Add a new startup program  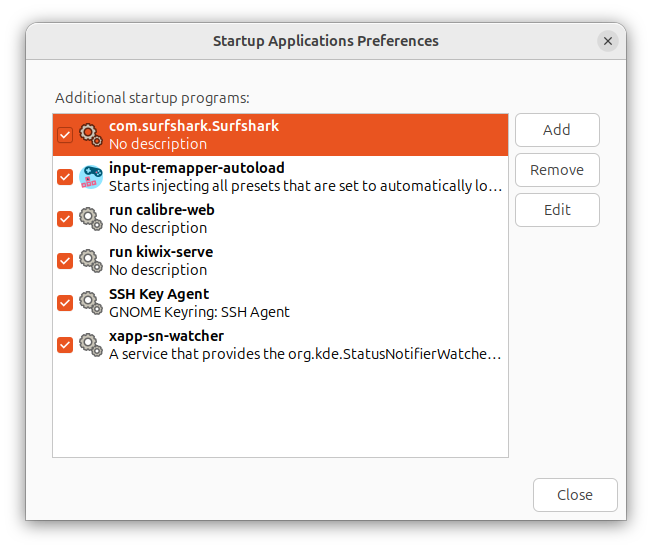pos(557,130)
